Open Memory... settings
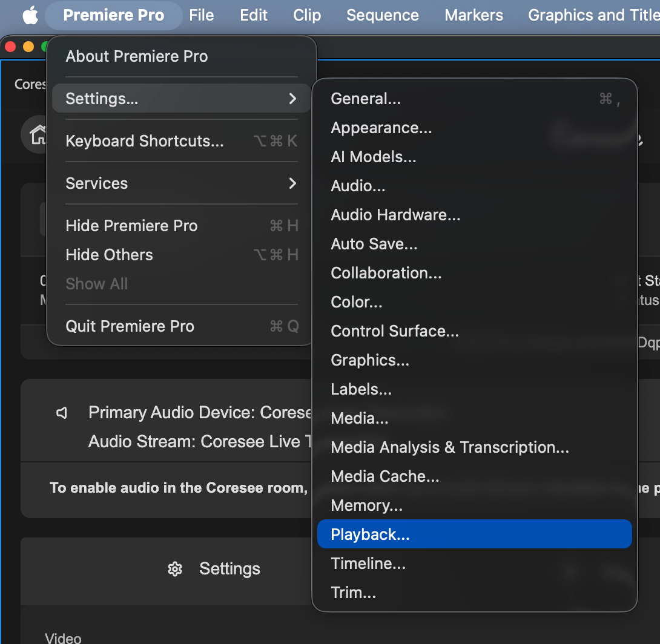This screenshot has width=660, height=644. click(474, 505)
